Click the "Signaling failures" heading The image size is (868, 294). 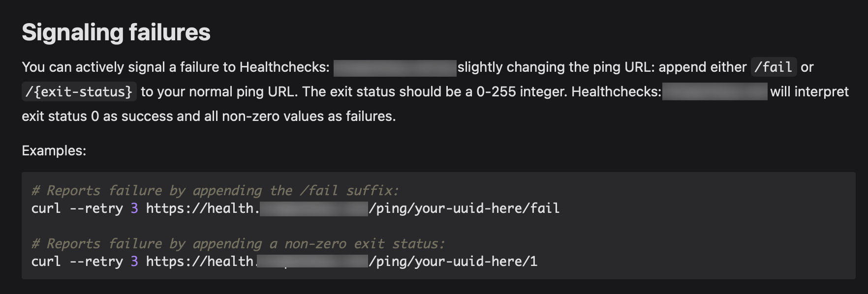(116, 32)
